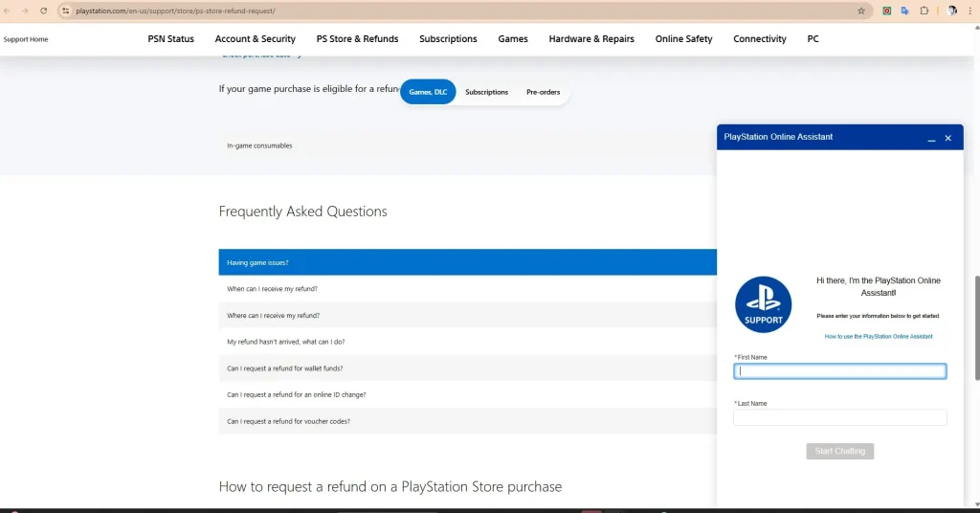Expand Where can I receive my refund?
This screenshot has height=513, width=980.
[x=467, y=316]
